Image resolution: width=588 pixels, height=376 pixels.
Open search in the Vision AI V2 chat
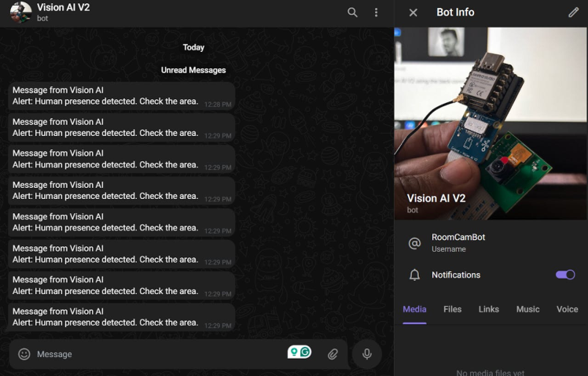coord(352,13)
